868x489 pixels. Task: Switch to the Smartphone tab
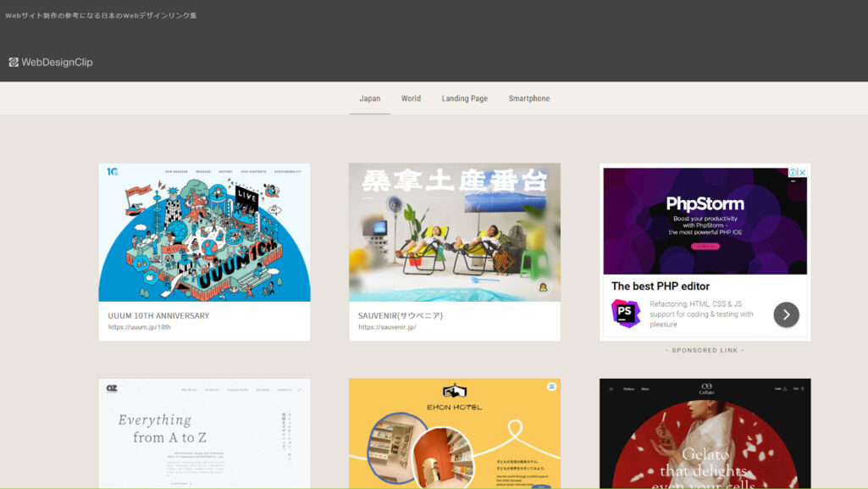click(x=529, y=98)
